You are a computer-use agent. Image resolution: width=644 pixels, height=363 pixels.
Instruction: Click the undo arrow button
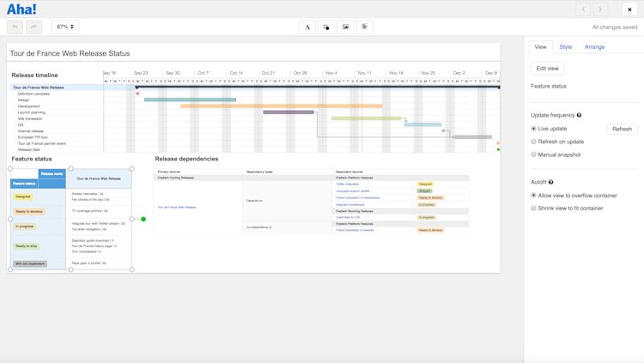click(15, 27)
